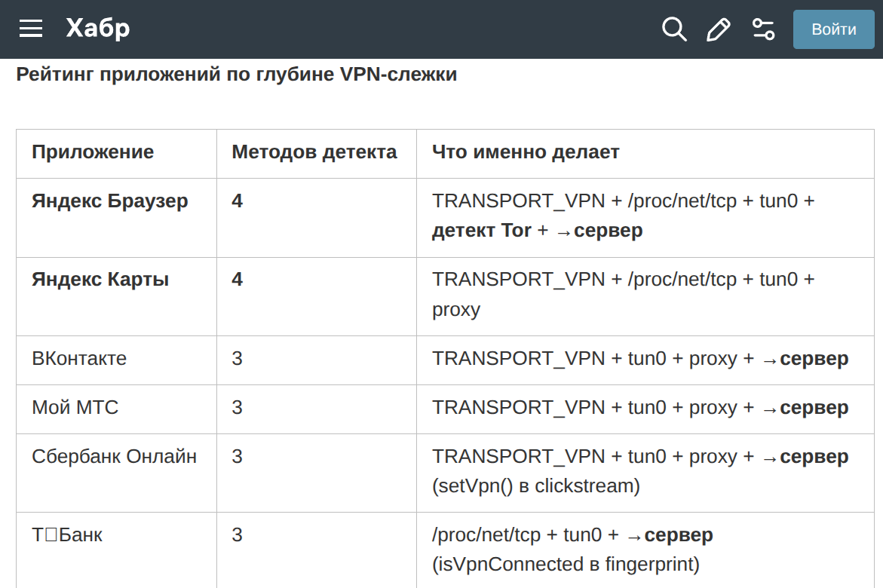Click the Методов детекта column header
This screenshot has height=588, width=883.
(x=314, y=152)
